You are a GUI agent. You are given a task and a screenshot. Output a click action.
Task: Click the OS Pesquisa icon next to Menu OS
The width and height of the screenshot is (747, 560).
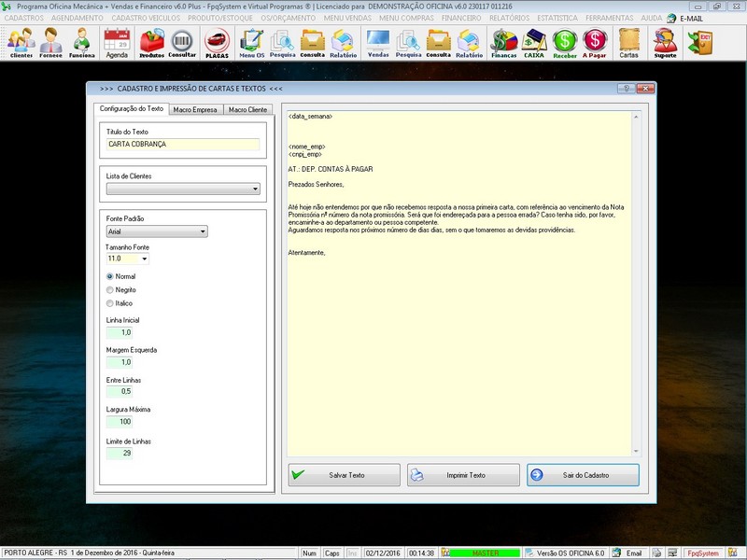click(282, 43)
